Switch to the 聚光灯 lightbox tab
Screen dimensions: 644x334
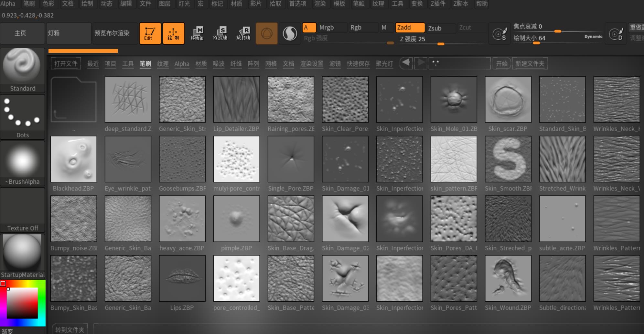tap(384, 63)
